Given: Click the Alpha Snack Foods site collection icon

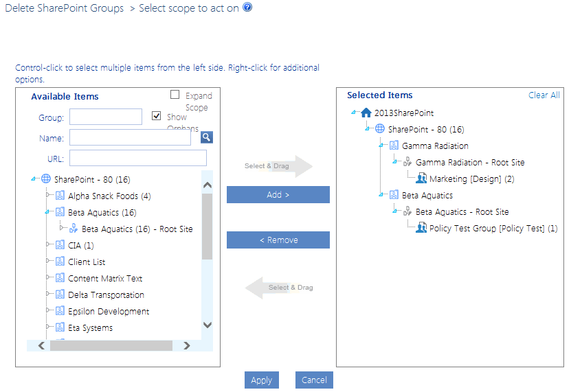Looking at the screenshot, I should (x=60, y=196).
